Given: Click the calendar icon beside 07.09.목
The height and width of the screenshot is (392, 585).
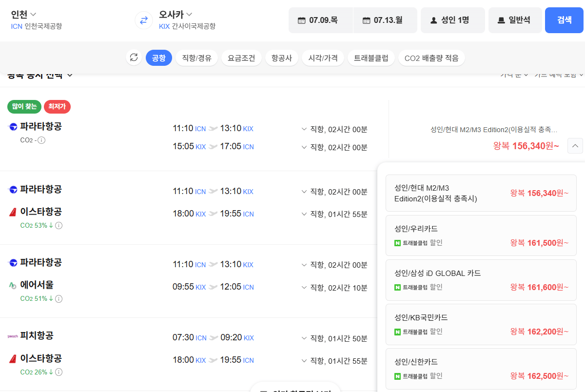Looking at the screenshot, I should pyautogui.click(x=301, y=20).
